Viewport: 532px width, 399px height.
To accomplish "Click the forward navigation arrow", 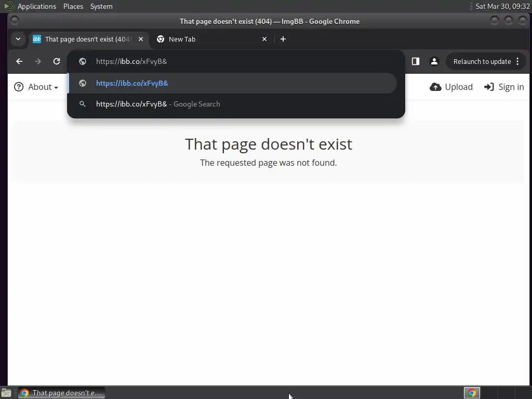I will (38, 61).
